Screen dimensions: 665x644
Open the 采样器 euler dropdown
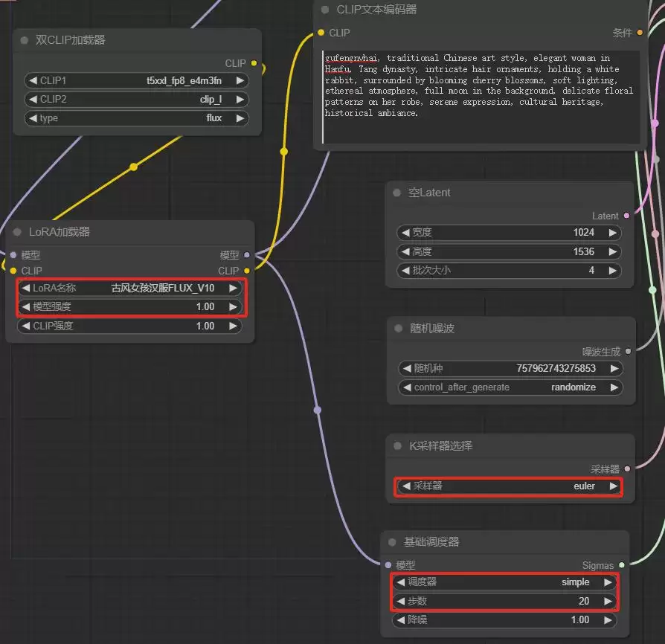(509, 486)
